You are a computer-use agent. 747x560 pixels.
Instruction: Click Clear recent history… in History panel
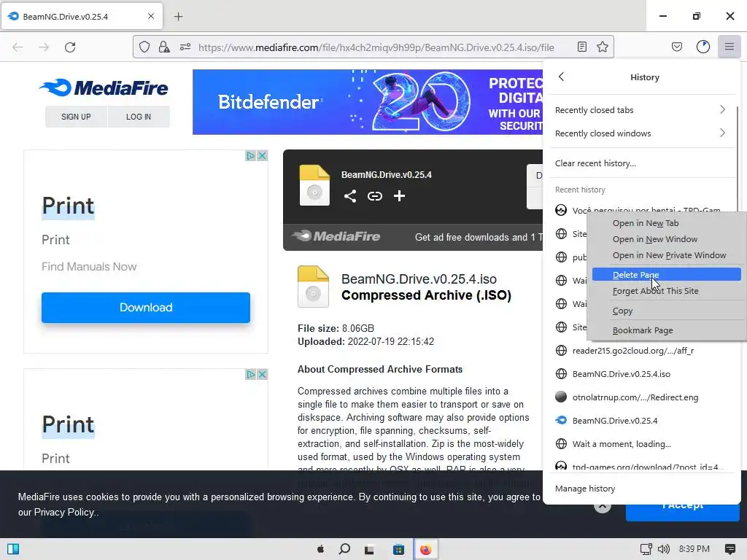[x=640, y=163]
